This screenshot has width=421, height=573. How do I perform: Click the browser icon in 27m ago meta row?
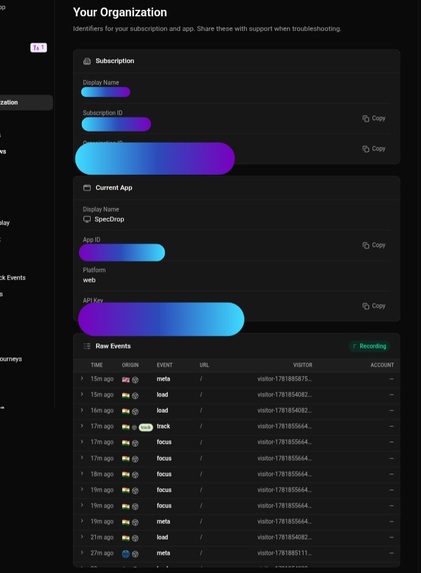(135, 554)
